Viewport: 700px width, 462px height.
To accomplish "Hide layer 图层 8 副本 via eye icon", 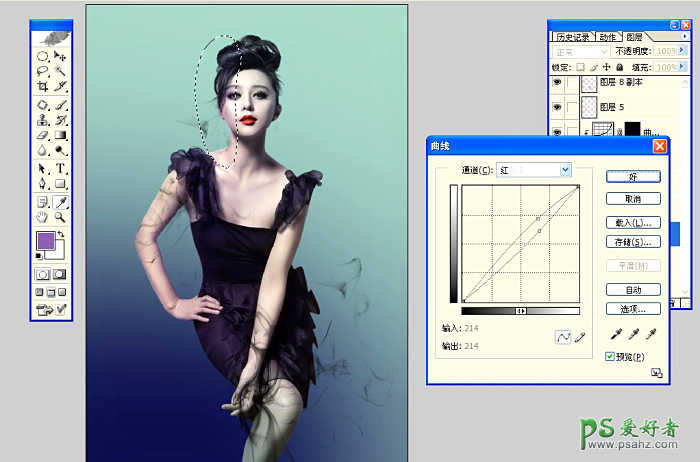I will tap(556, 83).
